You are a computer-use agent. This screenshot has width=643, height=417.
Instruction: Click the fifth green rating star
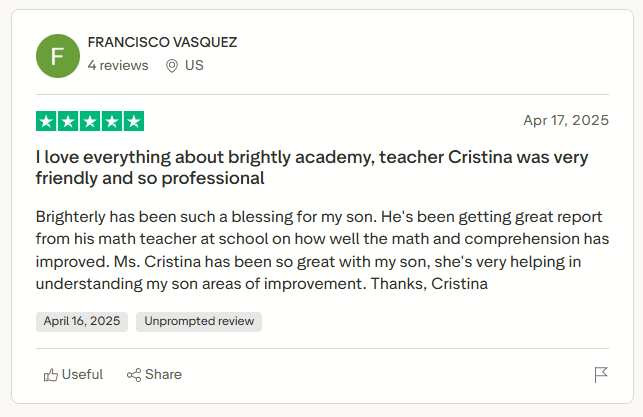tap(134, 121)
